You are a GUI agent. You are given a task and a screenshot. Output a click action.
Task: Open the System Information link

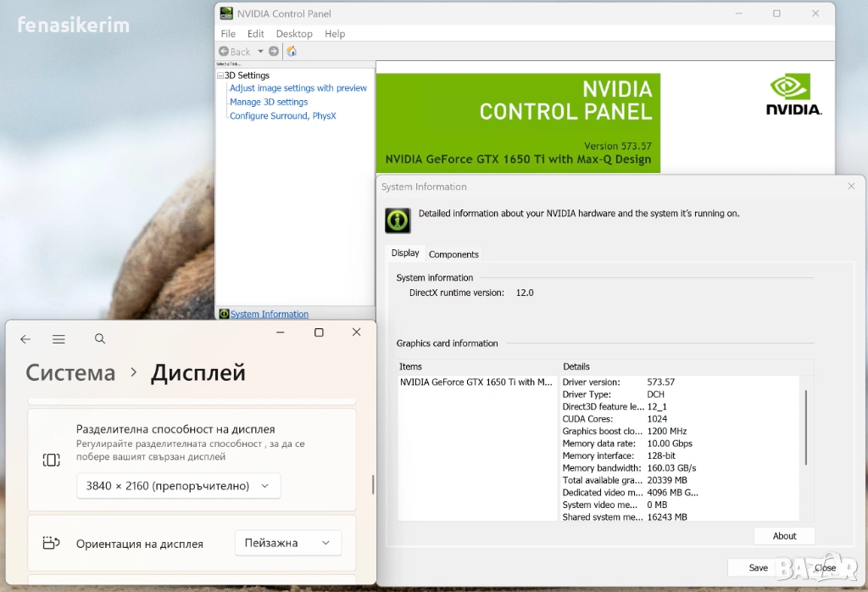coord(270,315)
